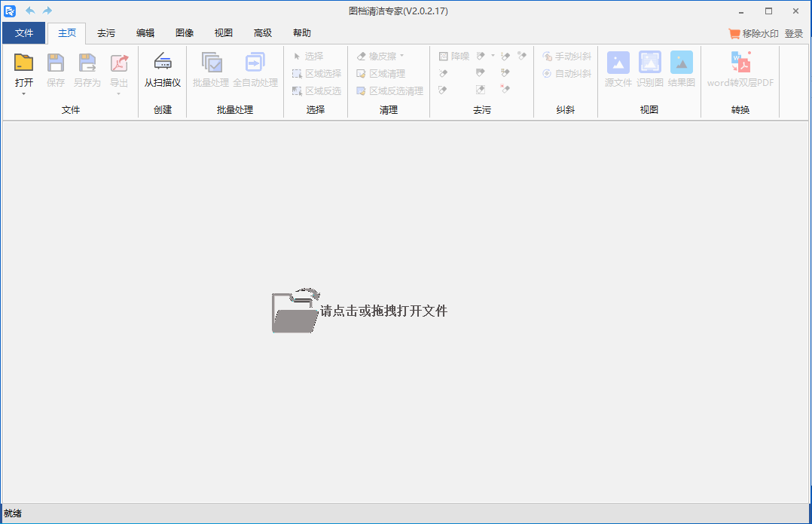Click the 从扫描仪 scanner icon
The image size is (812, 524).
coord(163,63)
